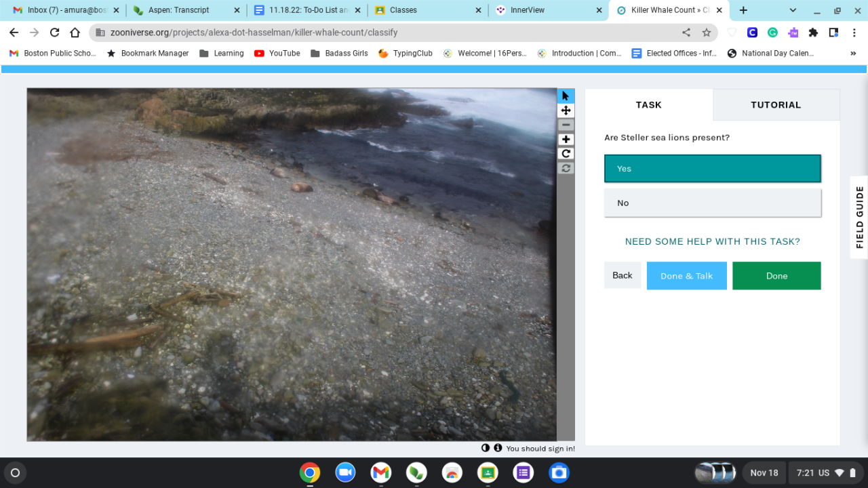This screenshot has width=868, height=488.
Task: Reload the Zooniverse page
Action: (x=55, y=33)
